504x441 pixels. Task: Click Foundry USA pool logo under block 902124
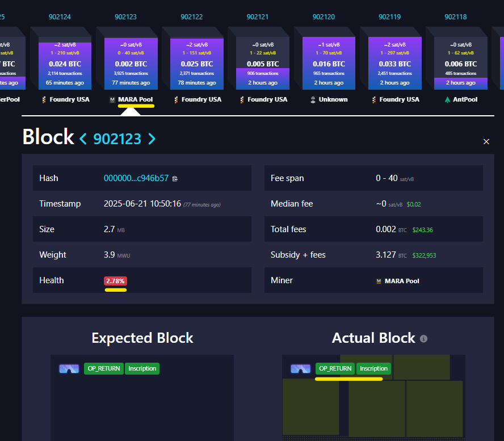click(44, 100)
